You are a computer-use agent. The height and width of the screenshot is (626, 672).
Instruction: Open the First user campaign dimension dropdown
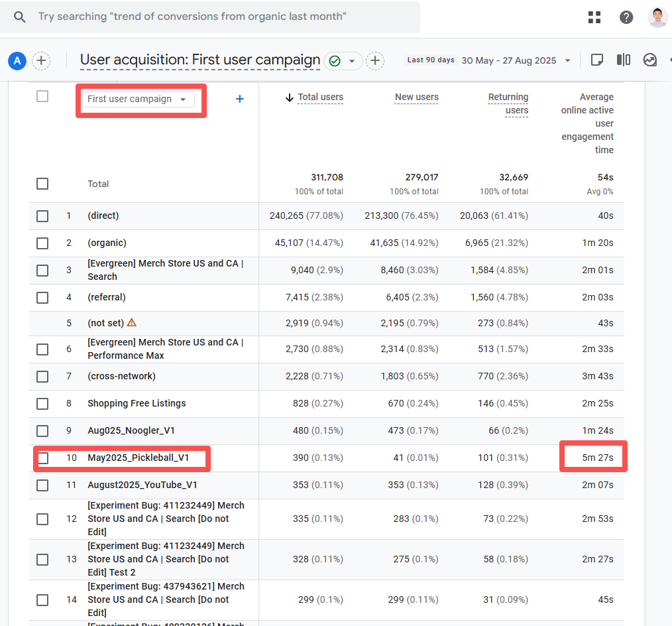pyautogui.click(x=138, y=99)
